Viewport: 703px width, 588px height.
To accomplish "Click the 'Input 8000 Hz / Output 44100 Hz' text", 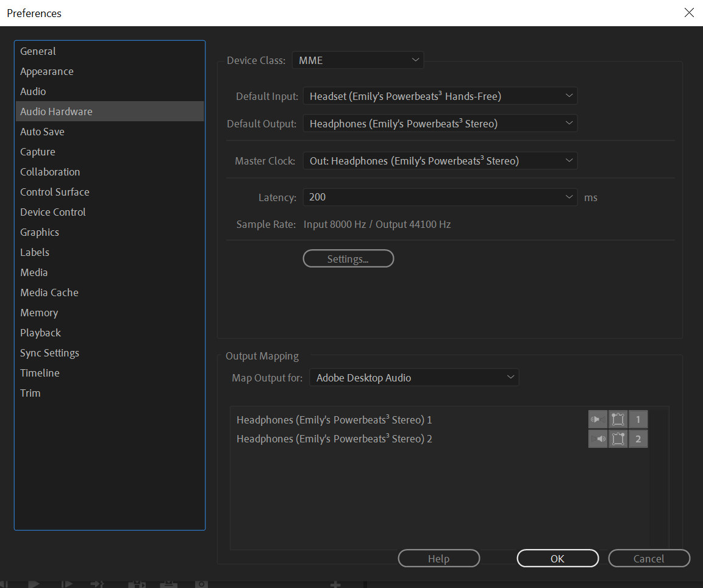I will click(377, 224).
